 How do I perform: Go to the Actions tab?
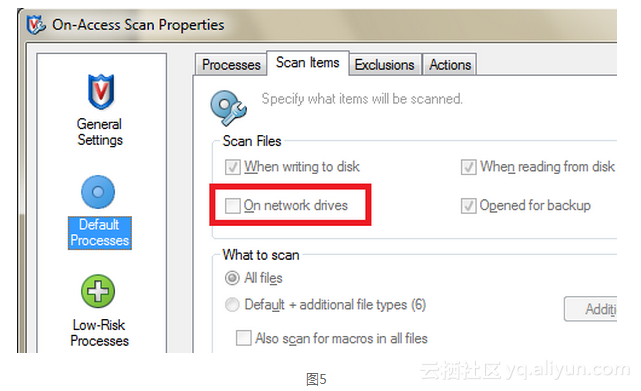click(450, 65)
